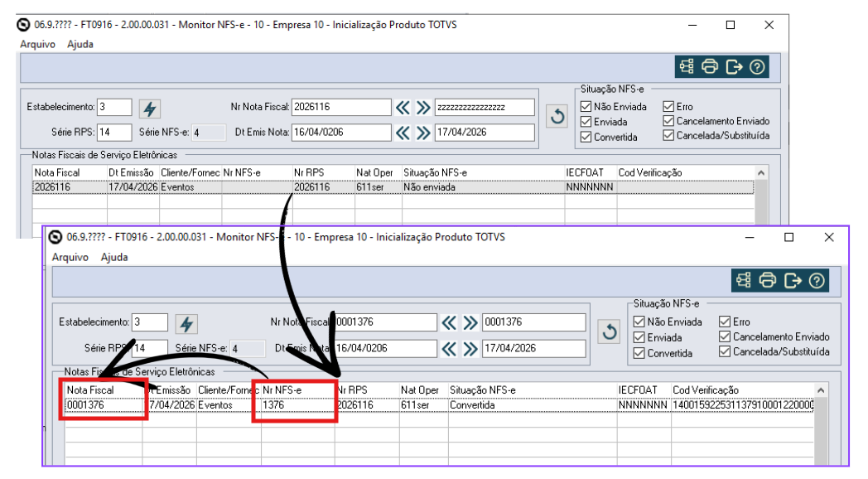The image size is (868, 479).
Task: Click Estabelecimento field in front window
Action: pos(150,322)
